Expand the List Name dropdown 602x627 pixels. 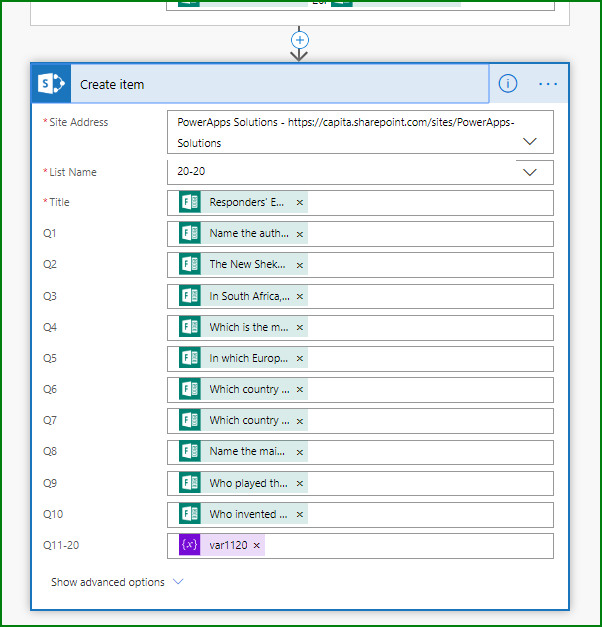click(530, 172)
